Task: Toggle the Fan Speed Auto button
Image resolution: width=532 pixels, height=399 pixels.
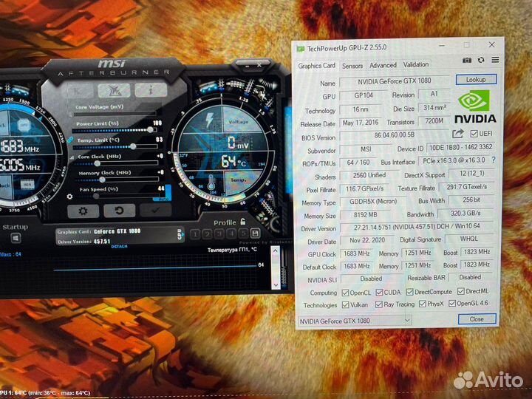Action: 163,199
